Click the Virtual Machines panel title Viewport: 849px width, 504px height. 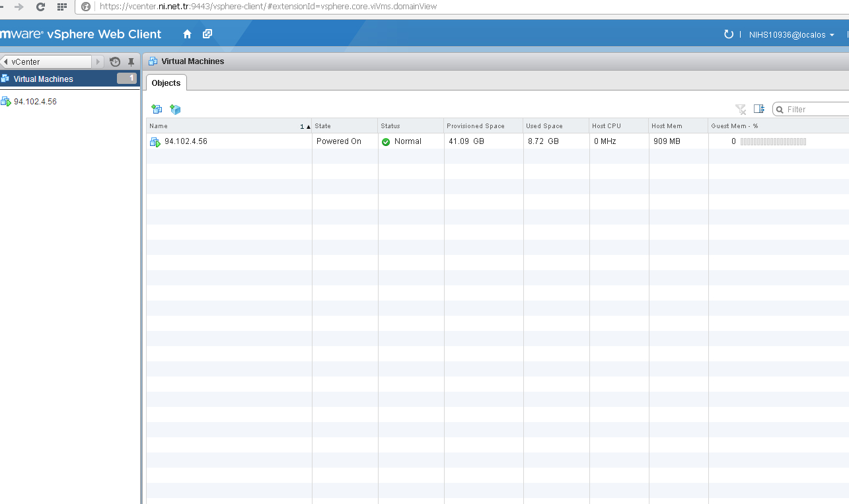pyautogui.click(x=193, y=61)
